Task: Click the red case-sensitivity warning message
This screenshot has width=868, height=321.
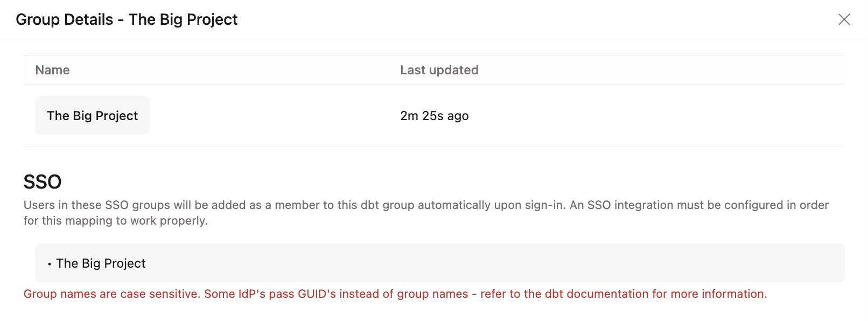Action: click(x=395, y=294)
